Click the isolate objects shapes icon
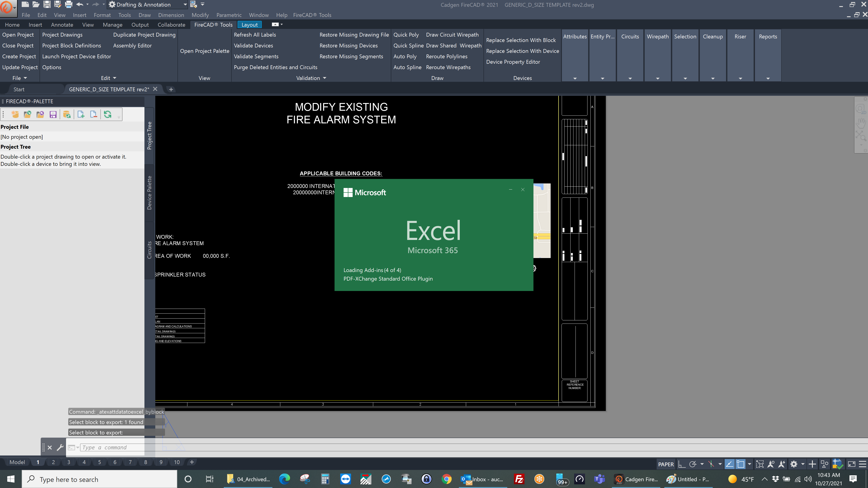 click(x=824, y=464)
